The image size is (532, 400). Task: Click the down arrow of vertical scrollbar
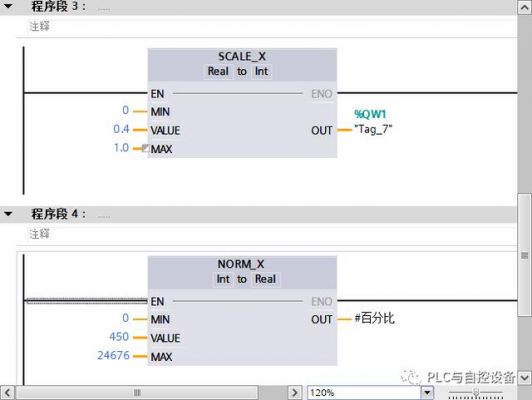pyautogui.click(x=525, y=378)
